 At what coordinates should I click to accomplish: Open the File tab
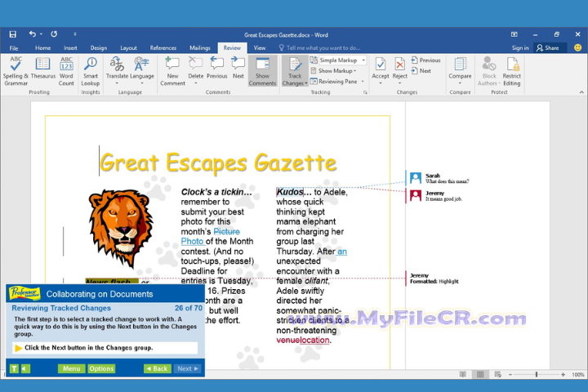point(14,48)
